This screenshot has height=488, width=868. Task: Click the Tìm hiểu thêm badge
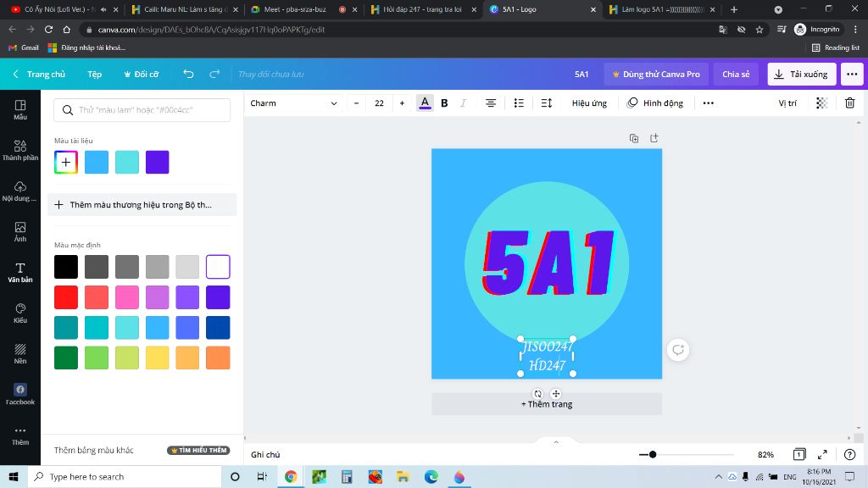(198, 451)
